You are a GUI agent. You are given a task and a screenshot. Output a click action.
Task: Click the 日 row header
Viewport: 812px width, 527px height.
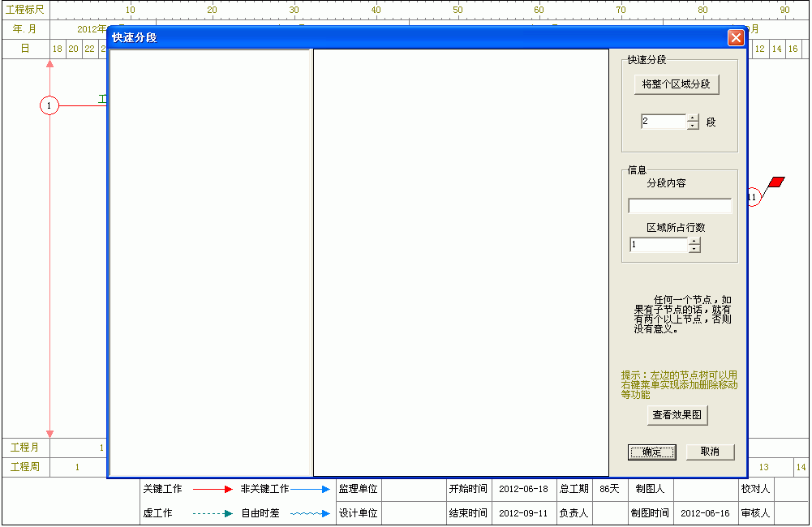pyautogui.click(x=25, y=49)
